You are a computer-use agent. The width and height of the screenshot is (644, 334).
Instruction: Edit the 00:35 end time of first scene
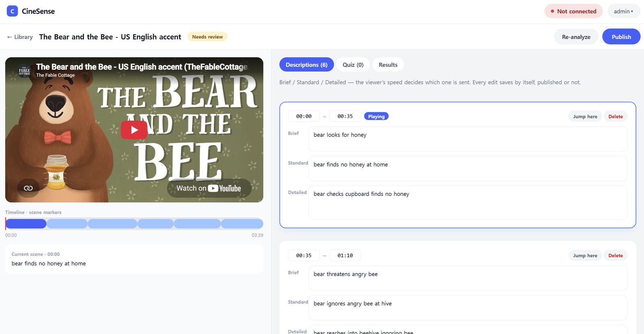[x=345, y=116]
